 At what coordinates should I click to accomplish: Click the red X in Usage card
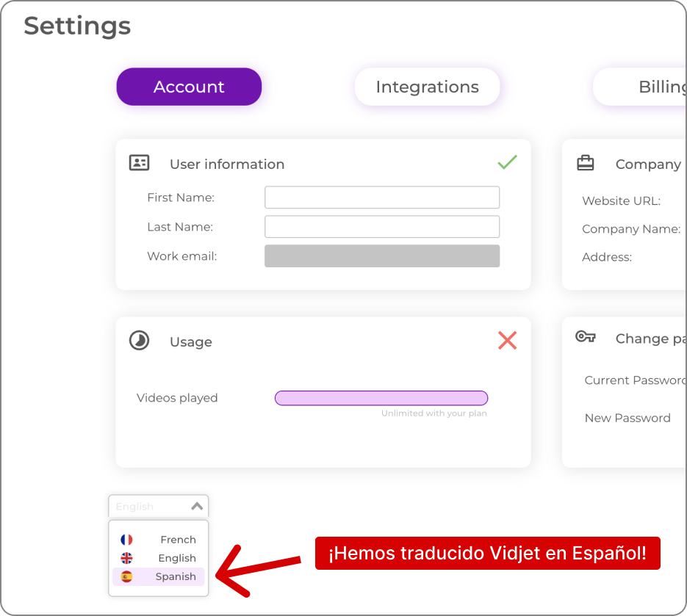click(508, 340)
